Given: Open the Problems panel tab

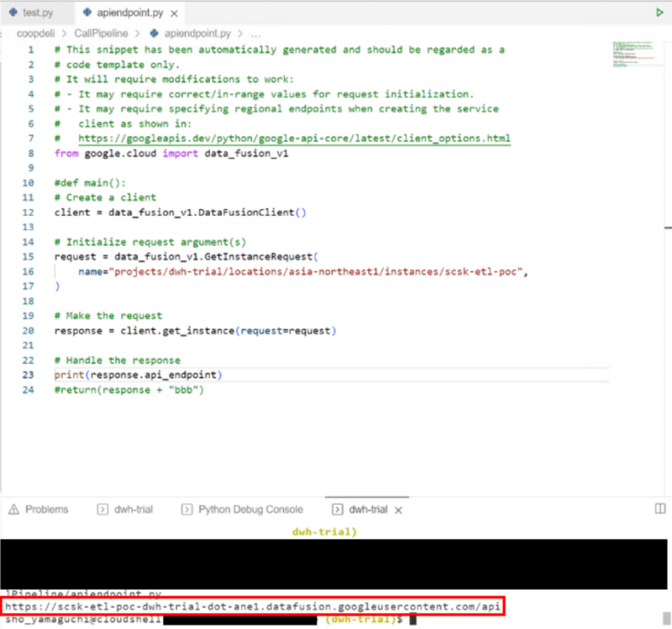Looking at the screenshot, I should (46, 509).
